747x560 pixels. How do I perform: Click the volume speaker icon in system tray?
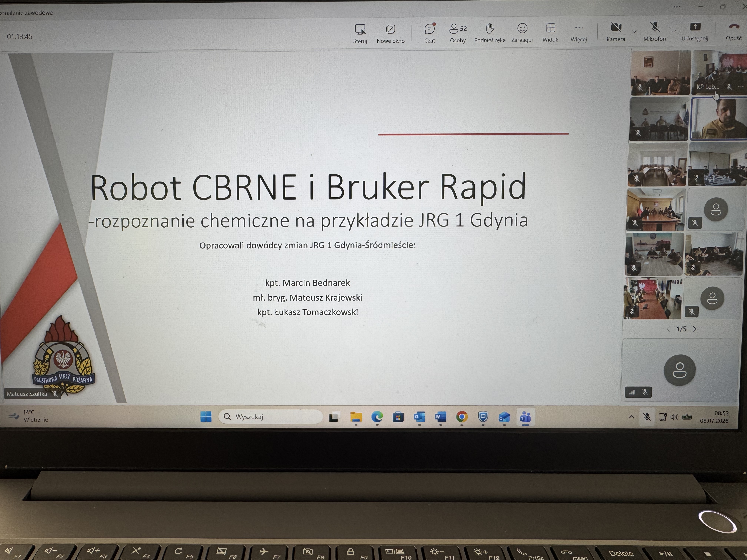pyautogui.click(x=674, y=417)
